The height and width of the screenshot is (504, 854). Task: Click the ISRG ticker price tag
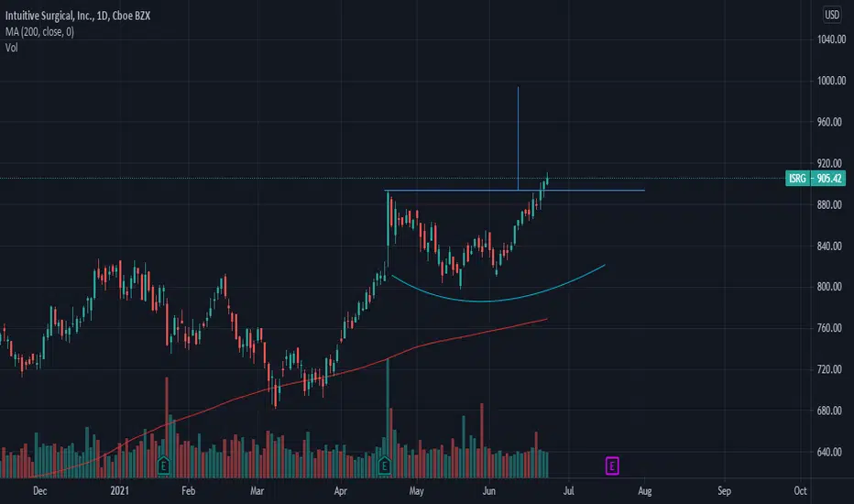click(797, 178)
